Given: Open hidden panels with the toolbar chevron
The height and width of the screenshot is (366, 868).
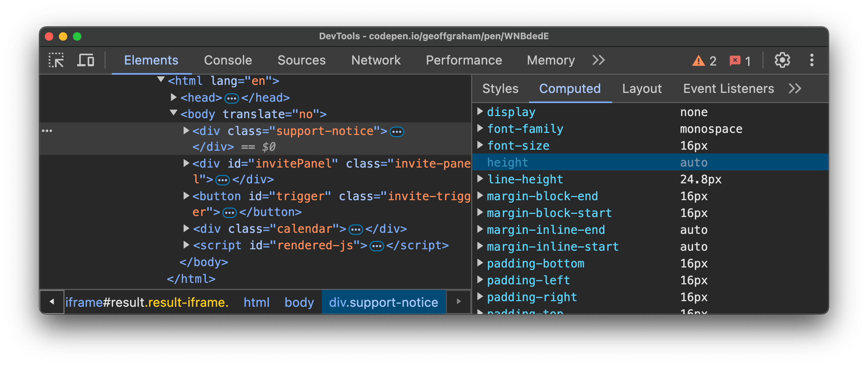Looking at the screenshot, I should (x=598, y=60).
